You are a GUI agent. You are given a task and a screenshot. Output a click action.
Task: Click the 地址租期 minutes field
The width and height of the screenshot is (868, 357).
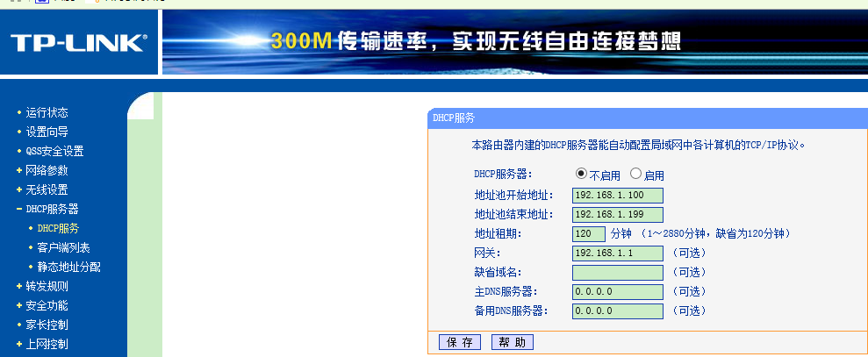point(588,234)
